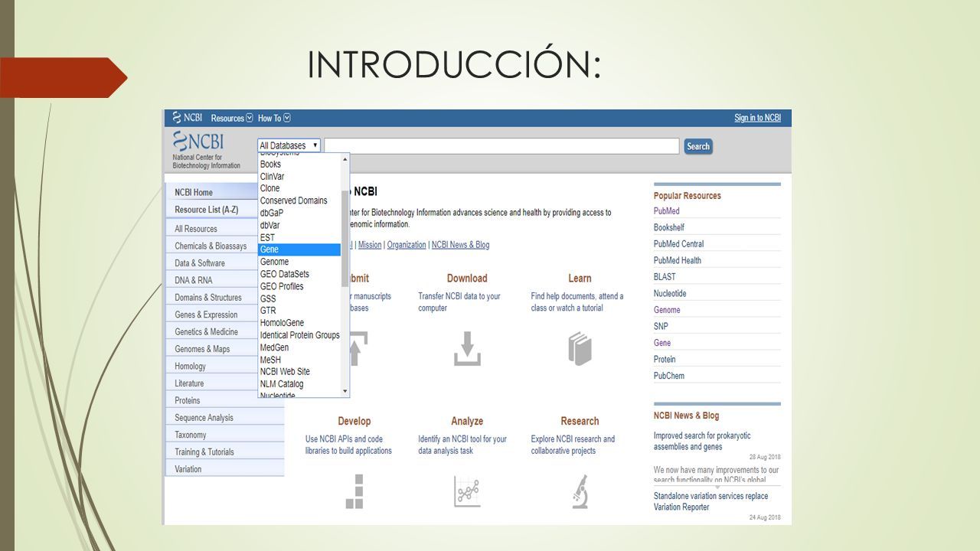Open All Resources in the sidebar
This screenshot has width=980, height=551.
coord(212,229)
